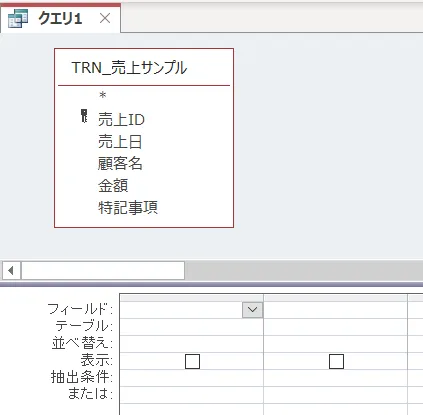Close the クエリ1 tab
The width and height of the screenshot is (423, 415).
[105, 18]
